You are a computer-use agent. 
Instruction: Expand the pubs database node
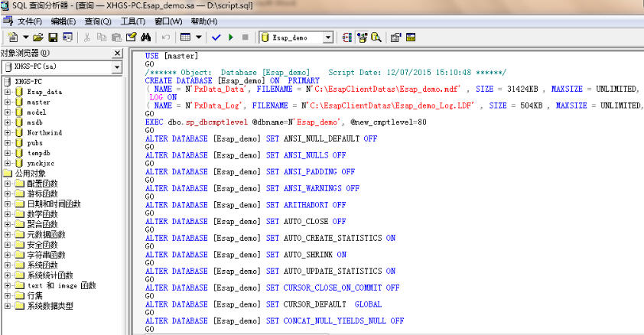(8, 142)
